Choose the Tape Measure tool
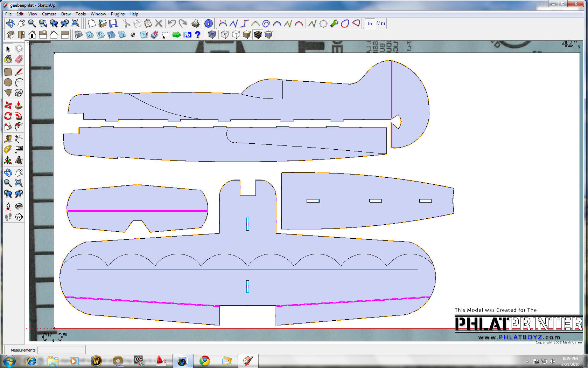Image resolution: width=588 pixels, height=368 pixels. click(x=8, y=139)
